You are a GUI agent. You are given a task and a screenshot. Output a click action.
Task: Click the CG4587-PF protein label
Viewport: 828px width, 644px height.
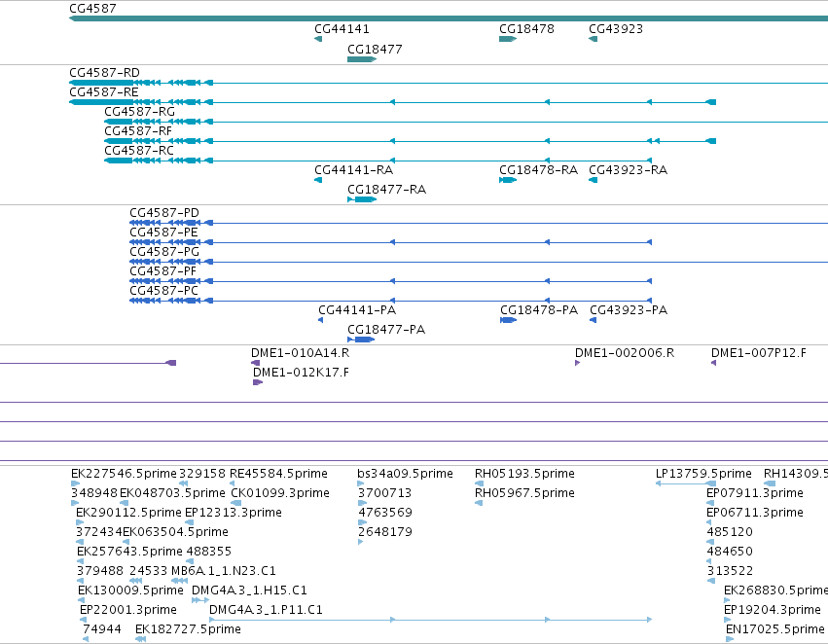[162, 271]
